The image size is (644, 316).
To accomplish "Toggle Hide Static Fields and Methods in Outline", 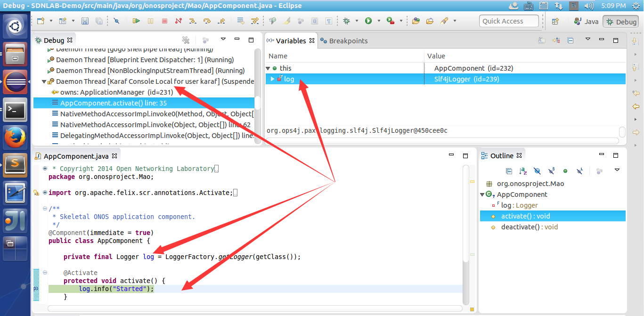I will (551, 171).
